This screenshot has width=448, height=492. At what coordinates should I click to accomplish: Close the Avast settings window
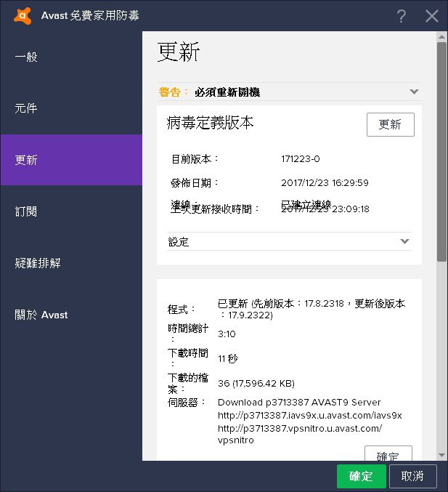pyautogui.click(x=431, y=16)
